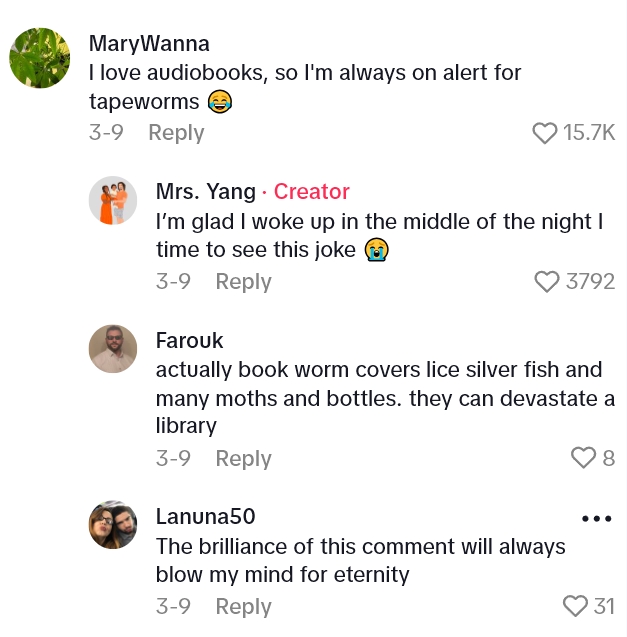This screenshot has height=637, width=627.
Task: Click the 3792 like count
Action: 590,282
